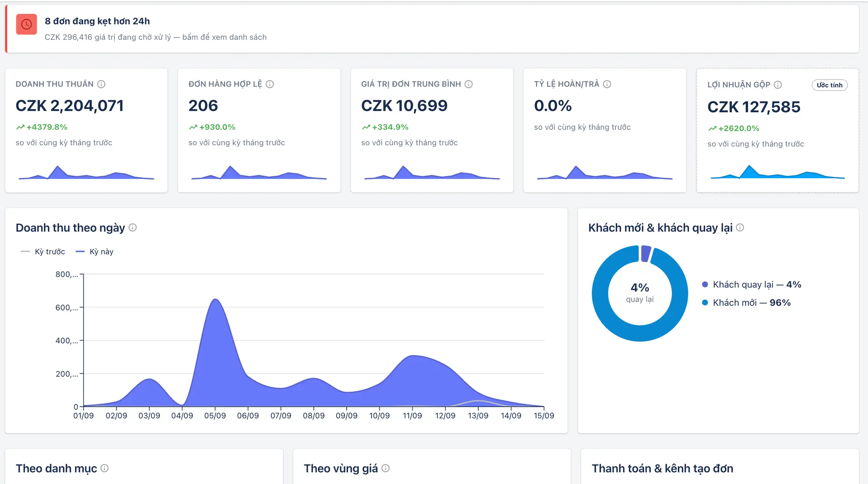Click the Ước tính badge
The height and width of the screenshot is (484, 868).
(830, 85)
